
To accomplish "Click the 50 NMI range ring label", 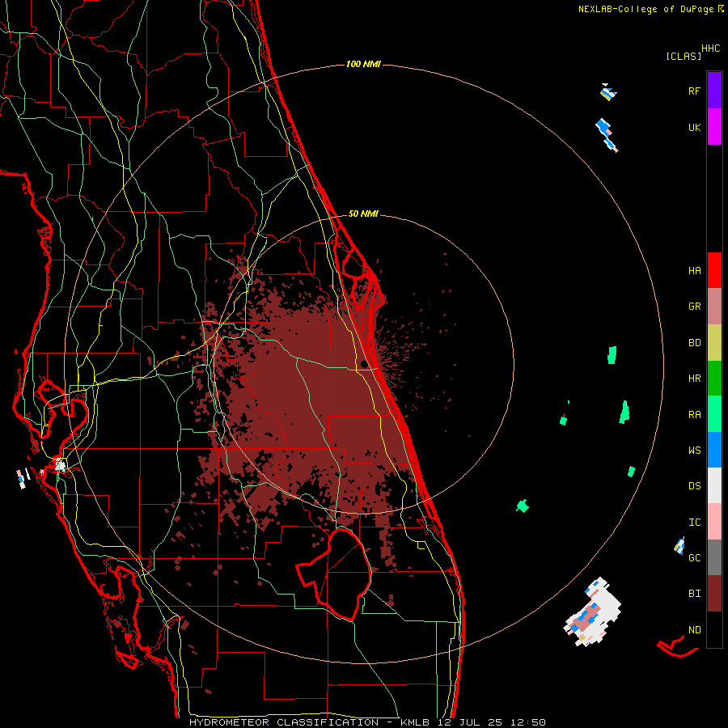I will pyautogui.click(x=363, y=214).
